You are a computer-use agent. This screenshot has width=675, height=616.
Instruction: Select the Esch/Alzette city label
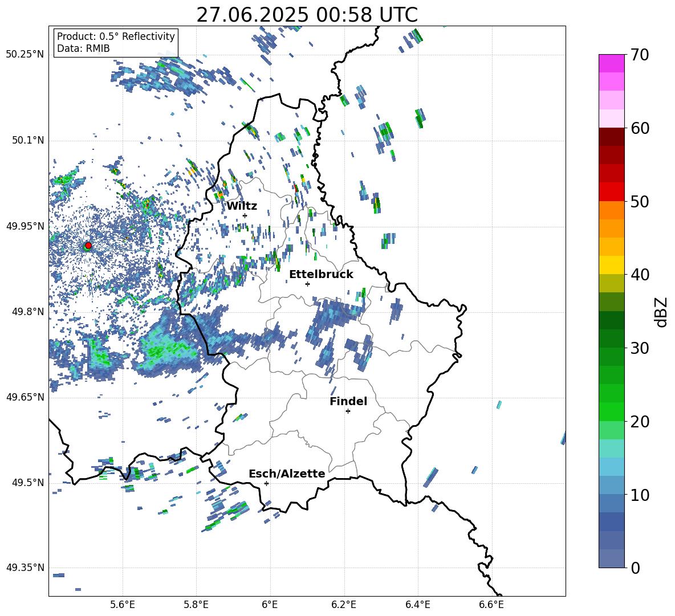287,474
